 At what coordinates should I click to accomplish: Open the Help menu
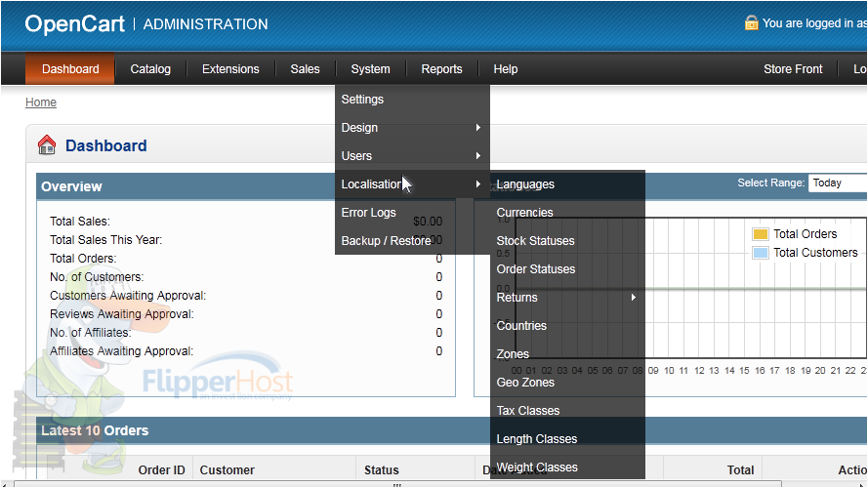tap(506, 69)
